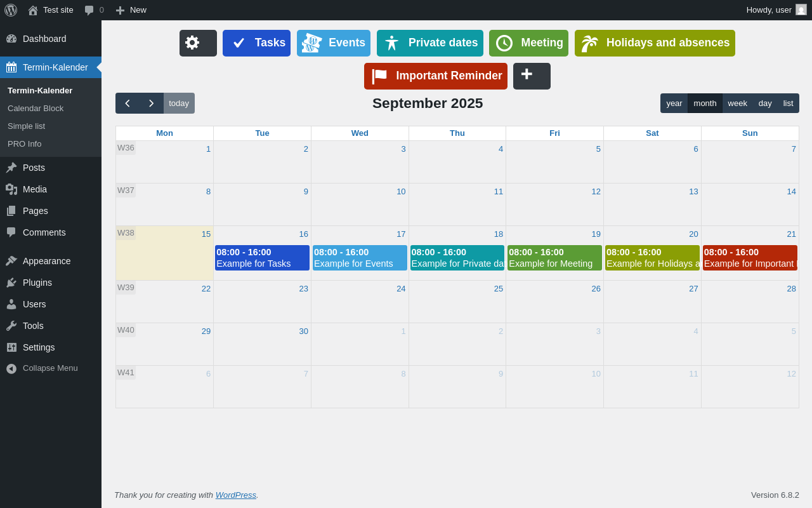
Task: Click the comments bubble in admin bar
Action: 94,10
